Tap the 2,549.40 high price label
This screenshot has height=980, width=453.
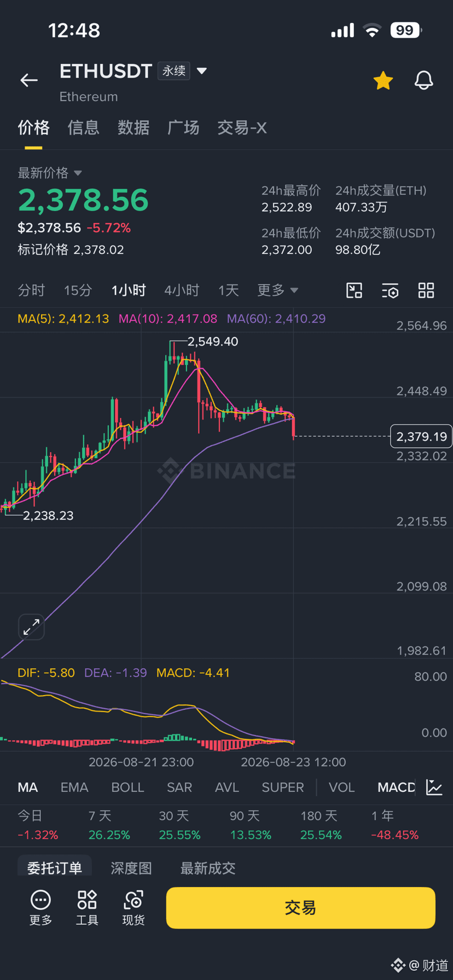pyautogui.click(x=213, y=342)
